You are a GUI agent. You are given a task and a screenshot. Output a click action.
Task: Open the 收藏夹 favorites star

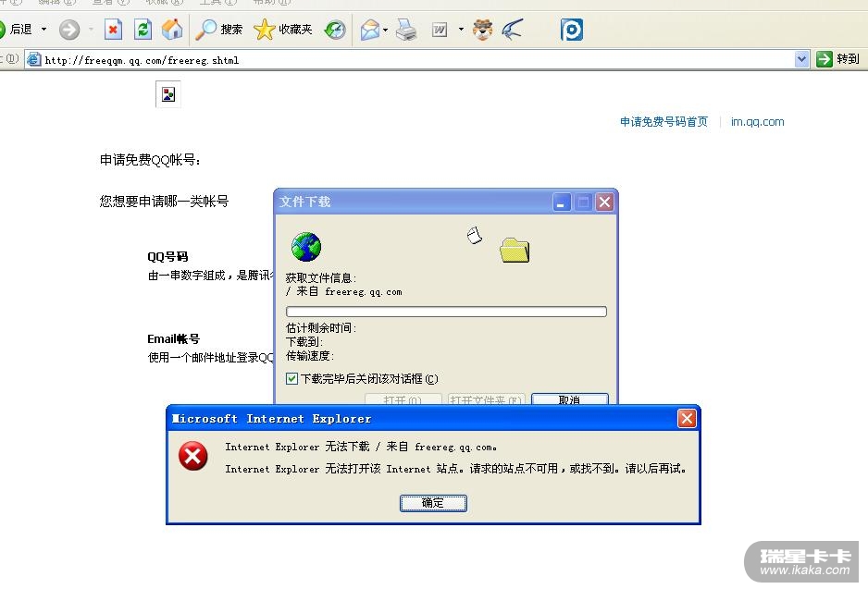tap(283, 30)
